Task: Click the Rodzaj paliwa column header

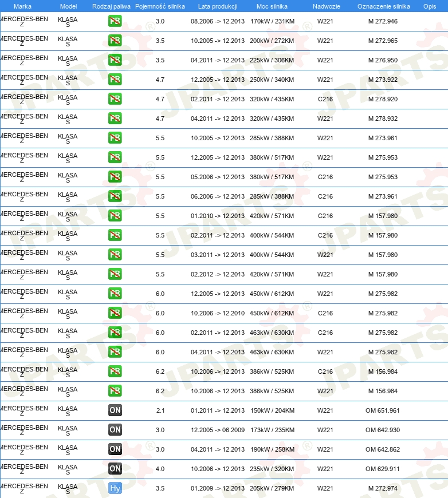Action: pyautogui.click(x=111, y=6)
